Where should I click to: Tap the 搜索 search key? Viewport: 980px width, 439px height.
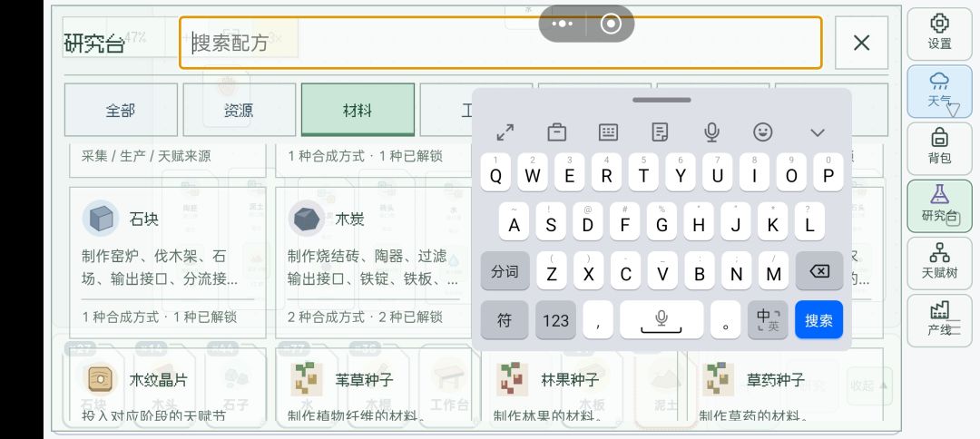coord(818,320)
